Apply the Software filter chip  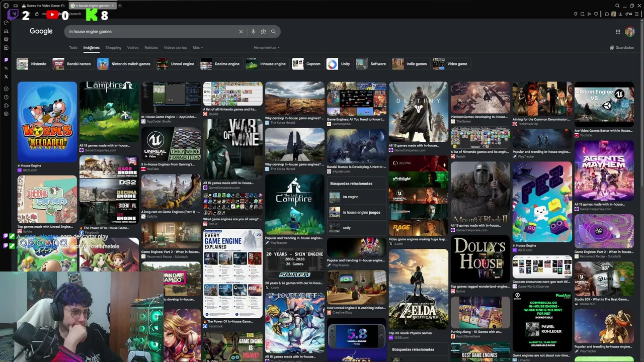pyautogui.click(x=371, y=64)
